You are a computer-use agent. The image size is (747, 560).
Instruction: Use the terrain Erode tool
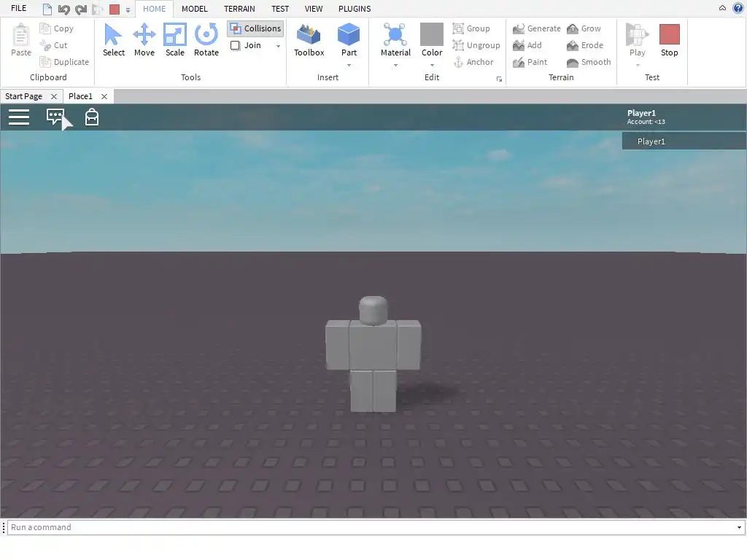(x=585, y=45)
